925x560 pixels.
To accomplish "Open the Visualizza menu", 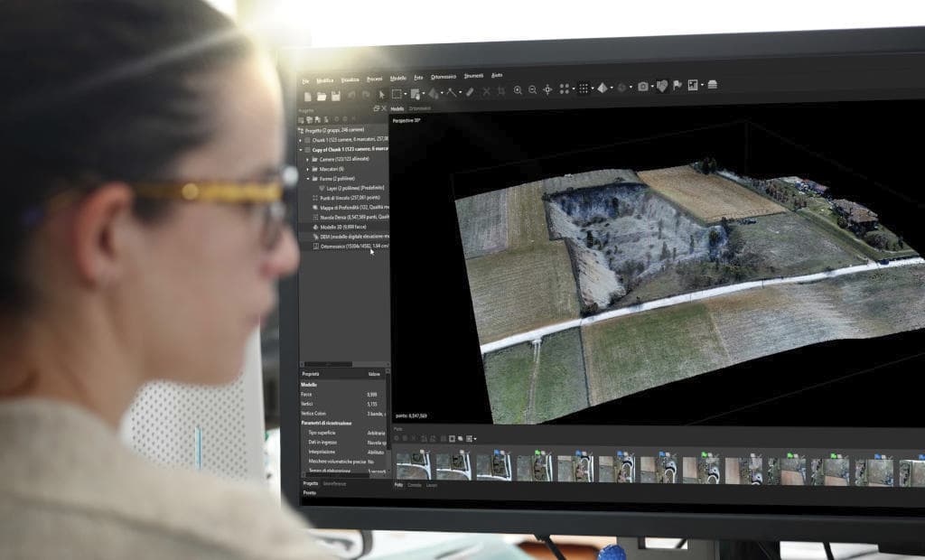I will point(350,80).
